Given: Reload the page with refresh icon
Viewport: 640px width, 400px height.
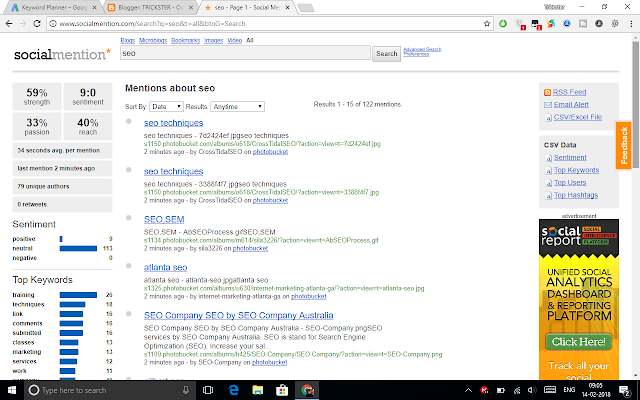Looking at the screenshot, I should pyautogui.click(x=37, y=24).
